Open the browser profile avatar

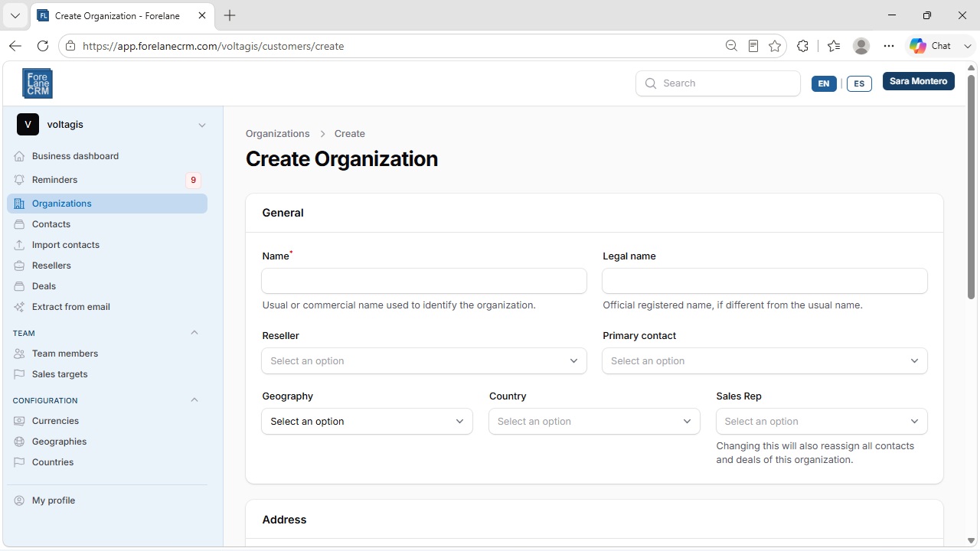861,46
